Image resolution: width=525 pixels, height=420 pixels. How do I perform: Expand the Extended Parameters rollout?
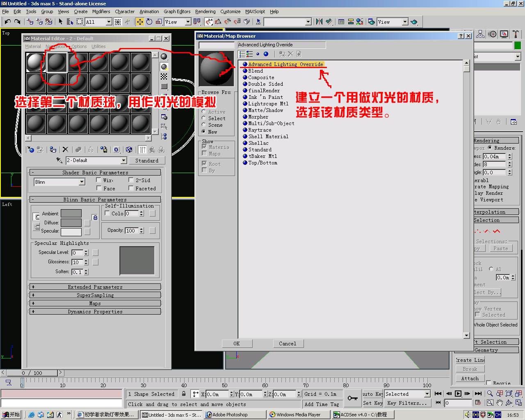(x=95, y=287)
